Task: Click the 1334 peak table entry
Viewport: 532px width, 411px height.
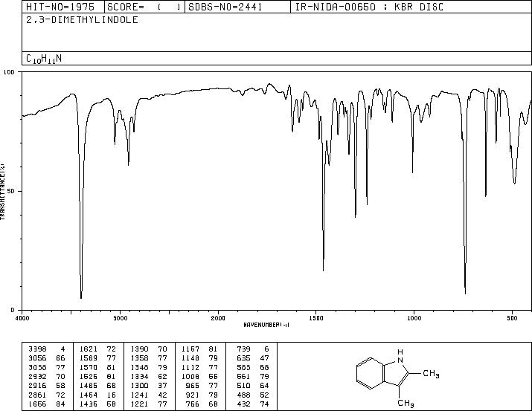Action: (149, 376)
